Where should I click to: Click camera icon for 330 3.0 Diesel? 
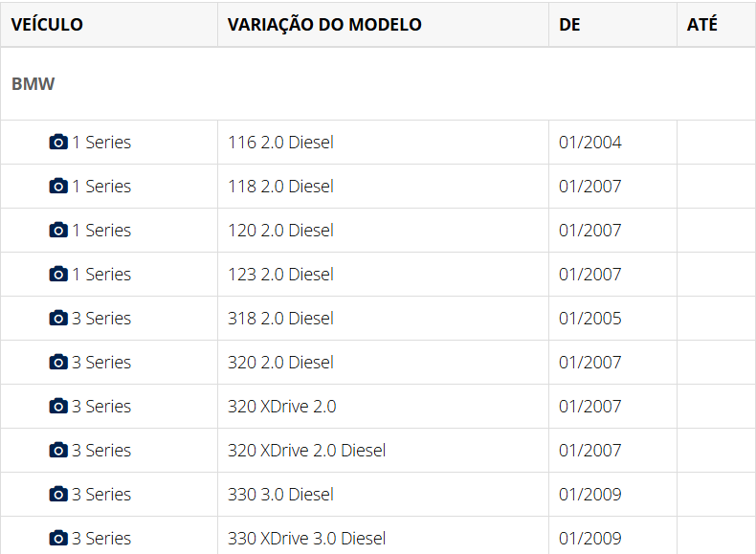coord(58,495)
